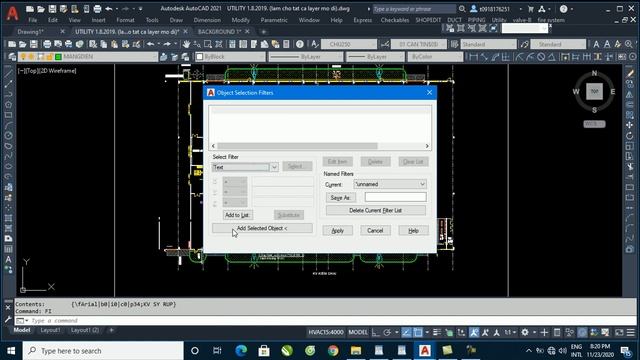
Task: Open the Dimension menu
Action: [207, 20]
